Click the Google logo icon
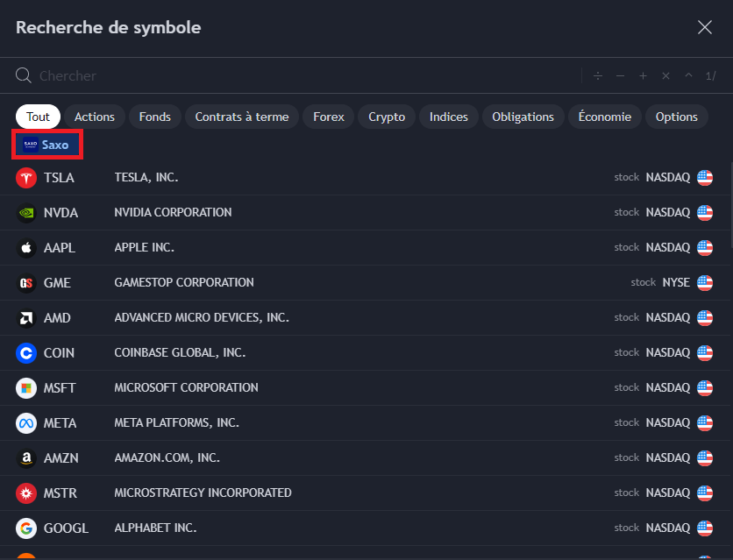 point(26,528)
